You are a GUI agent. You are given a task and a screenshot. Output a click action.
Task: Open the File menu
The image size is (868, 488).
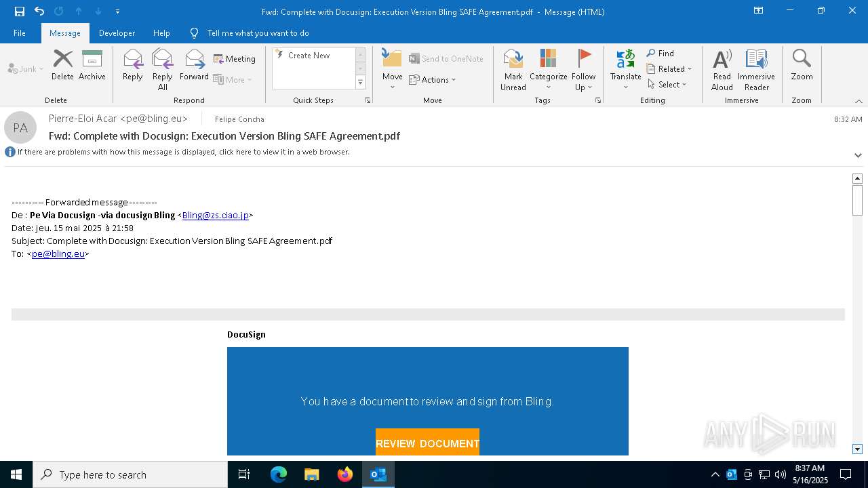(20, 33)
